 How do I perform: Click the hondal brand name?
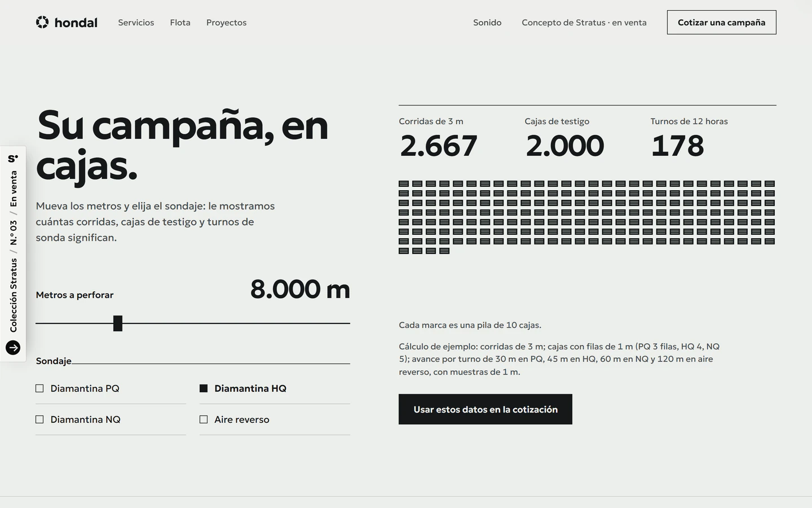tap(76, 23)
